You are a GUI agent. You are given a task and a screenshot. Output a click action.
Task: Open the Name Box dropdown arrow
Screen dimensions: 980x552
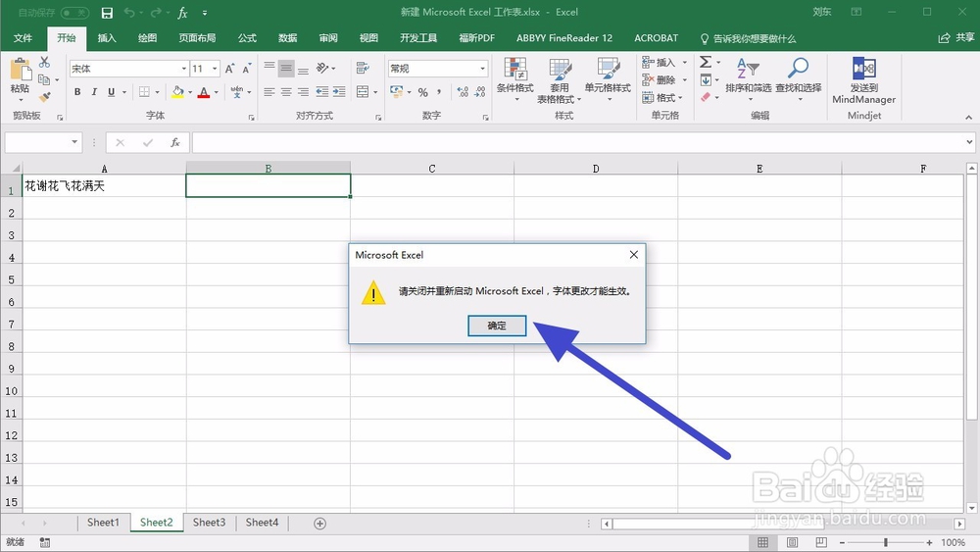74,142
